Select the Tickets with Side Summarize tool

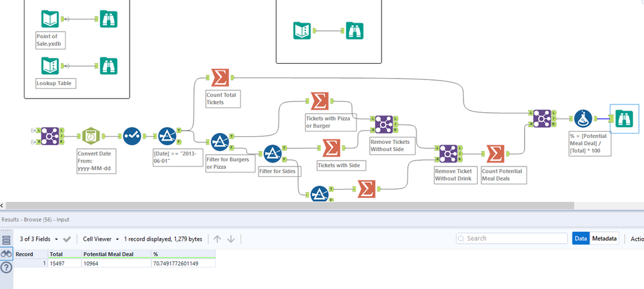[x=331, y=148]
